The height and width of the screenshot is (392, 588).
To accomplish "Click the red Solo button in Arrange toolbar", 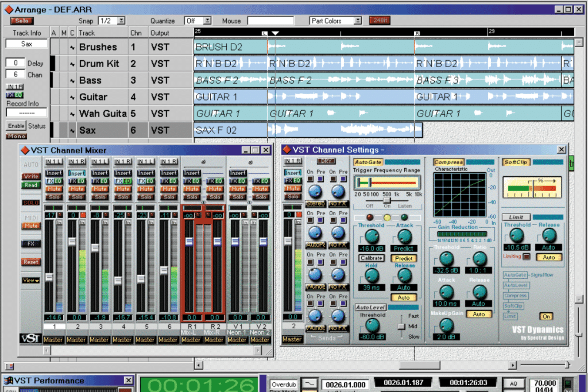I will 22,21.
